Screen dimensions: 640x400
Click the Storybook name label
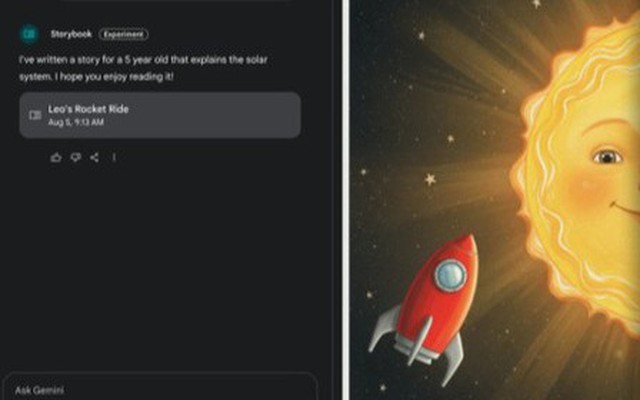click(x=71, y=34)
